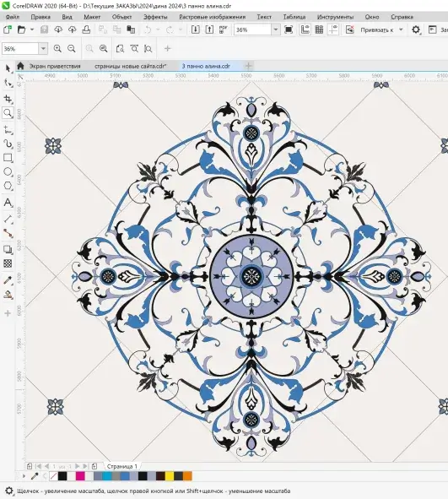This screenshot has height=499, width=448.
Task: Expand the 36% zoom level dropdown in standard toolbar
Action: click(276, 30)
